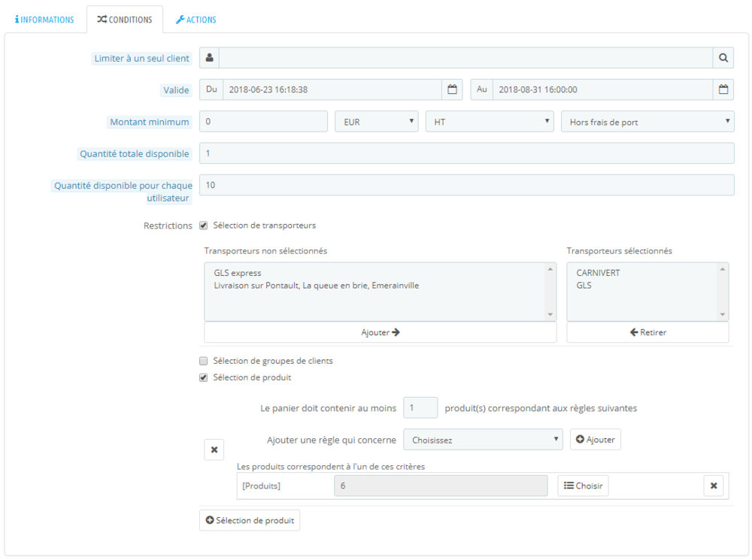Click the Limiter à un seul client field
The image size is (752, 560).
[x=466, y=58]
